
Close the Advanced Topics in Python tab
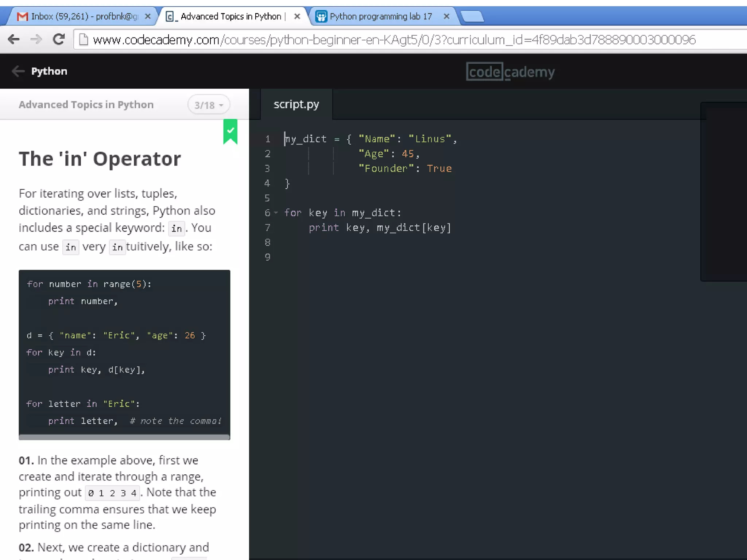point(297,16)
